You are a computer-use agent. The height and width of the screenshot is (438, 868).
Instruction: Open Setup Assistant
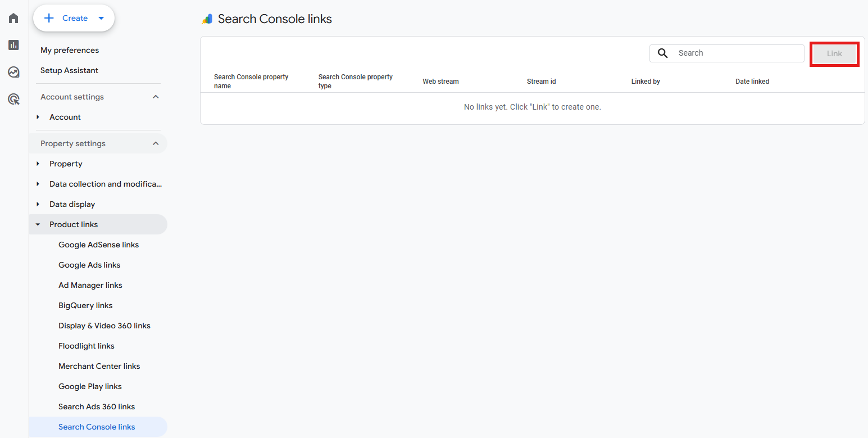point(69,70)
